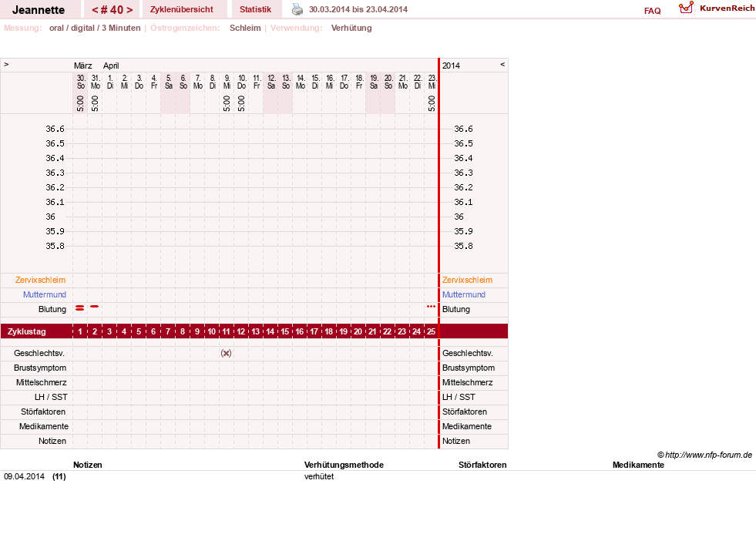Click the left 'Störfaktoren' row label

point(43,412)
